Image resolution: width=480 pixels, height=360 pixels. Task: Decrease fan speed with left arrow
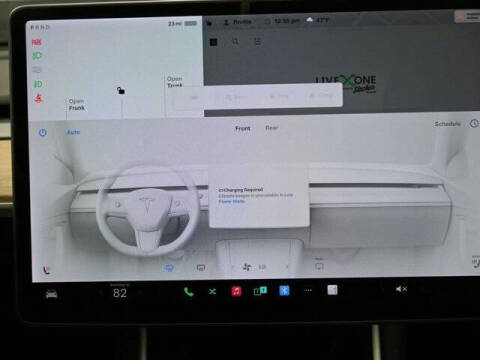[x=233, y=267]
